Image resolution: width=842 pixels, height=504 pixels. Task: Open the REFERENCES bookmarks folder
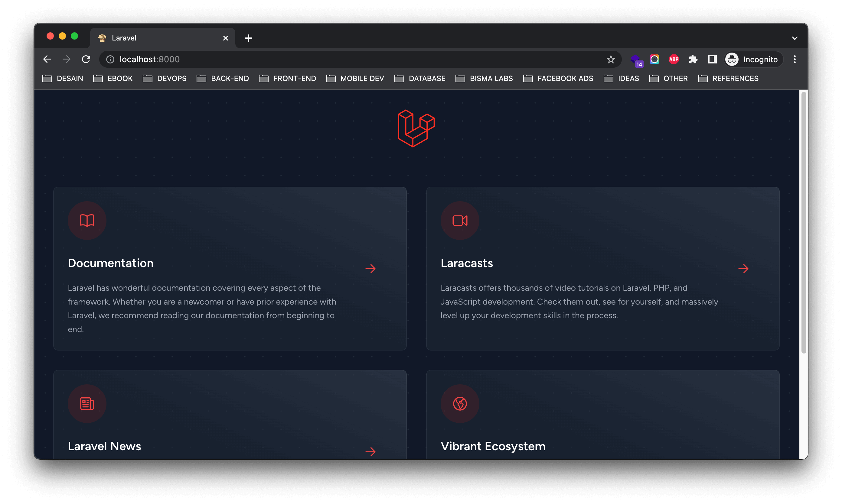coord(728,79)
